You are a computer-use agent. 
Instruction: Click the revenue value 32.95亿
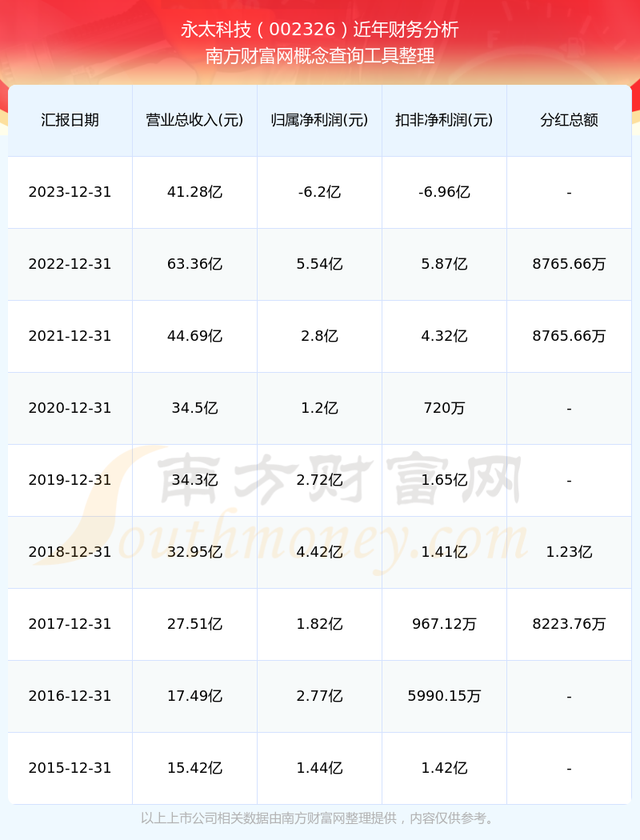195,552
